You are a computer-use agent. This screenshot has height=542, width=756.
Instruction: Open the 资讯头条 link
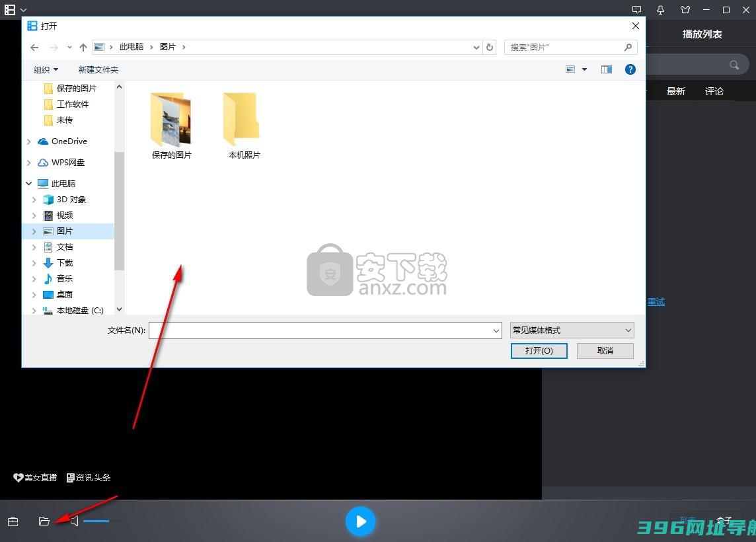(x=89, y=477)
